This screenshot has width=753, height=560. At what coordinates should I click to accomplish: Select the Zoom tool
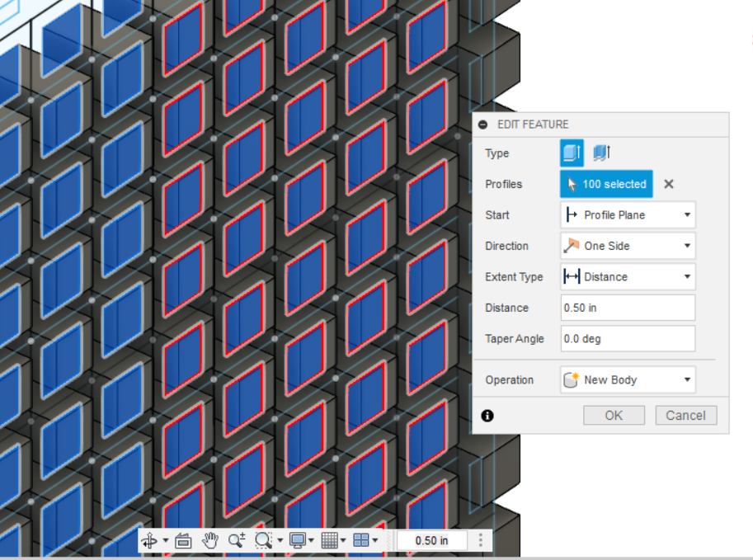click(237, 541)
